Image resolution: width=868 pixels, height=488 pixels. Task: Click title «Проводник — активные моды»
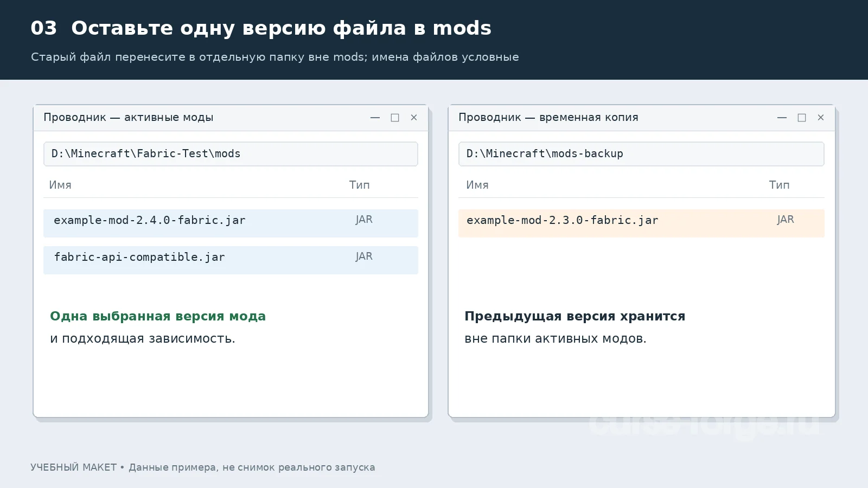click(129, 118)
